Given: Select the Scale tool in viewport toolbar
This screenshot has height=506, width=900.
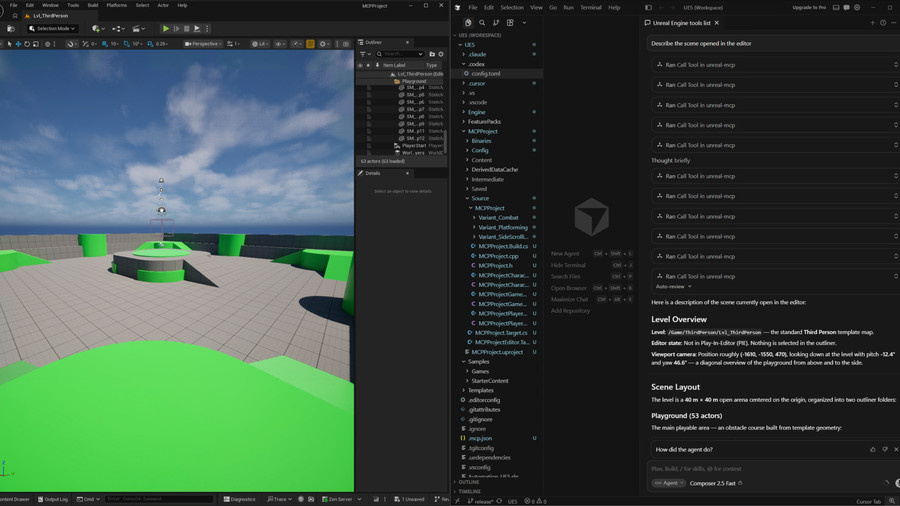Looking at the screenshot, I should [36, 44].
